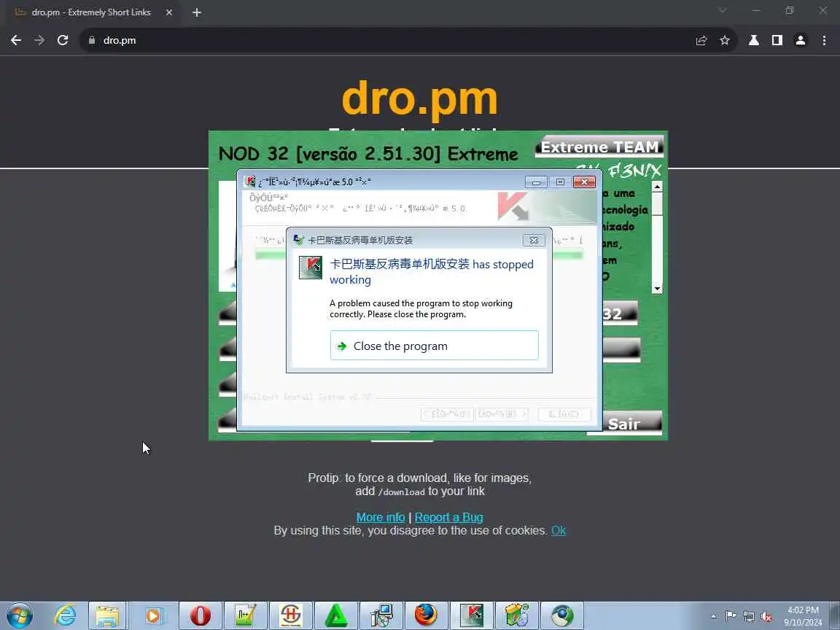
Task: Select the dro.pm - Extremely Short Links tab
Action: [x=91, y=12]
